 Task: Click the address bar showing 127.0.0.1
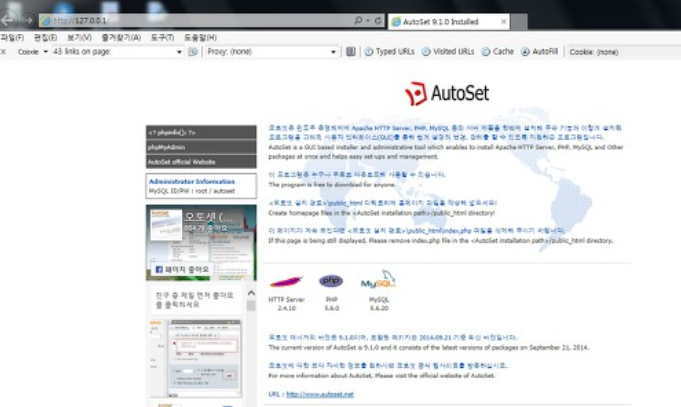click(195, 20)
